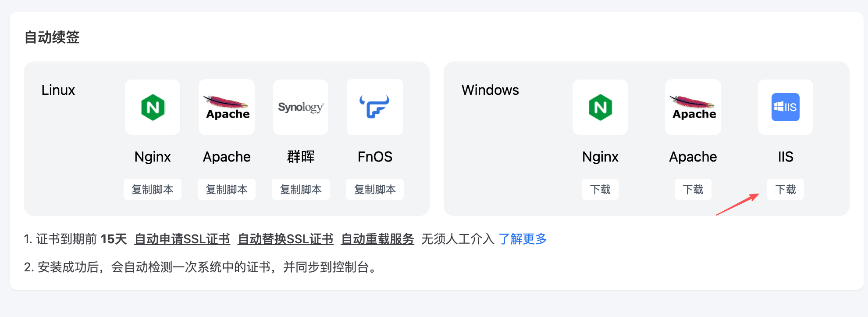Download the Windows Apache client

[693, 189]
